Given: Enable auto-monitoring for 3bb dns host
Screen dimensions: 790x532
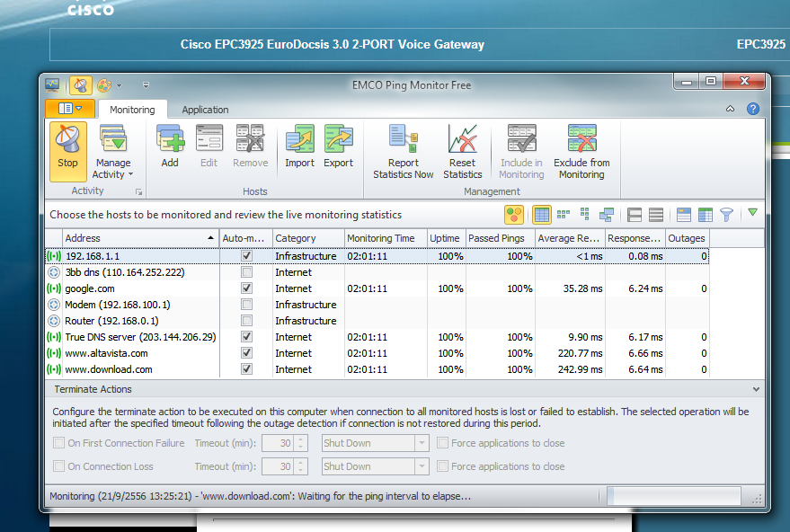Looking at the screenshot, I should [247, 272].
